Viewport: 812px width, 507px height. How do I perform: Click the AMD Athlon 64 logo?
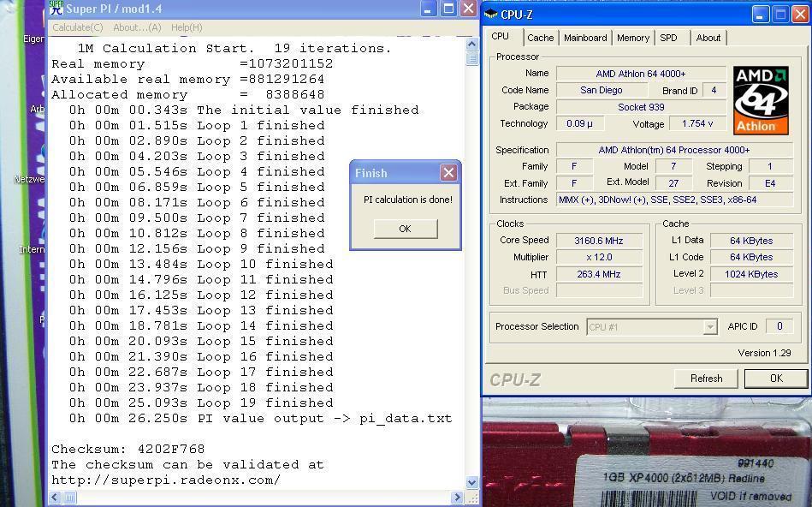(761, 100)
